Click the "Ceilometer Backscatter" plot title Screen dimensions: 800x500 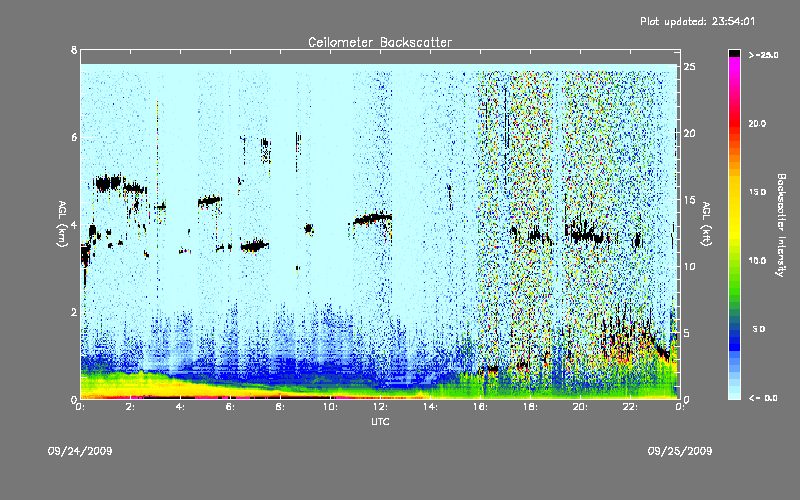pos(380,42)
